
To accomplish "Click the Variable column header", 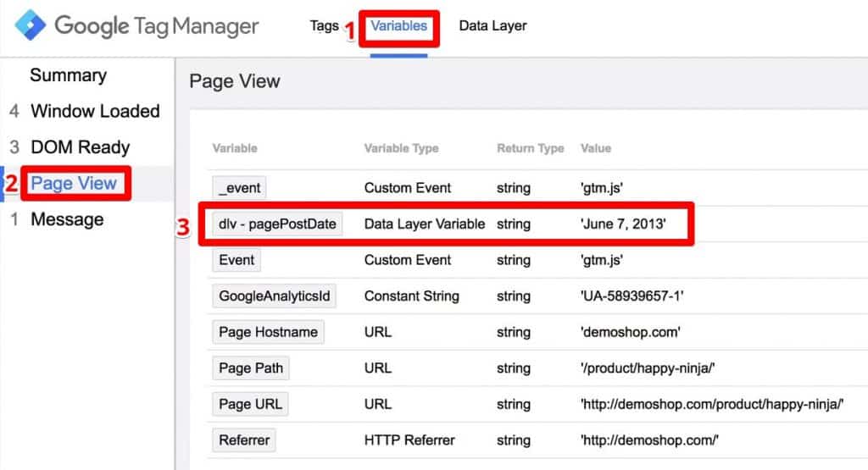I will 235,148.
